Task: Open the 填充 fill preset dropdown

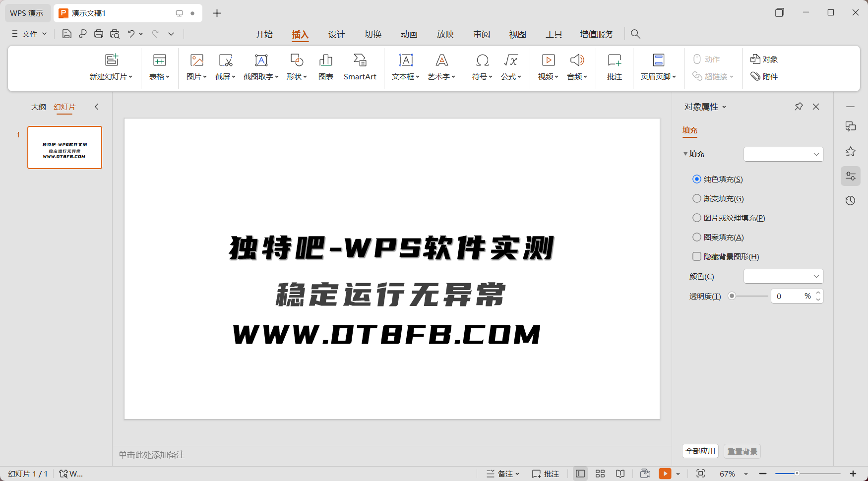Action: coord(783,154)
